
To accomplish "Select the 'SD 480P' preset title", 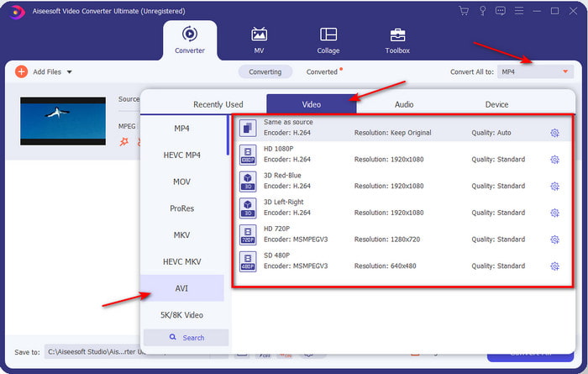I will pos(276,255).
